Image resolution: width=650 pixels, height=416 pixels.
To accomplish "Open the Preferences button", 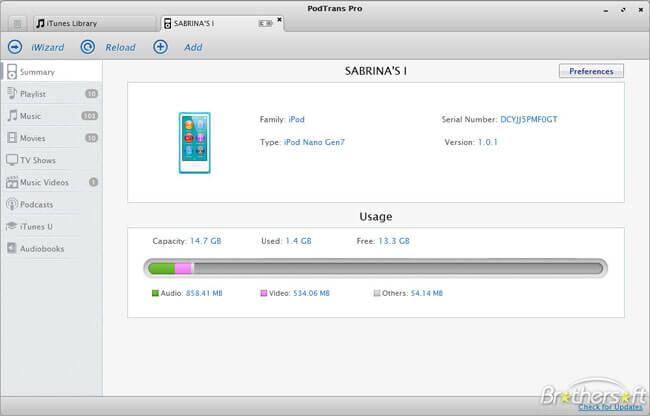I will pos(591,71).
